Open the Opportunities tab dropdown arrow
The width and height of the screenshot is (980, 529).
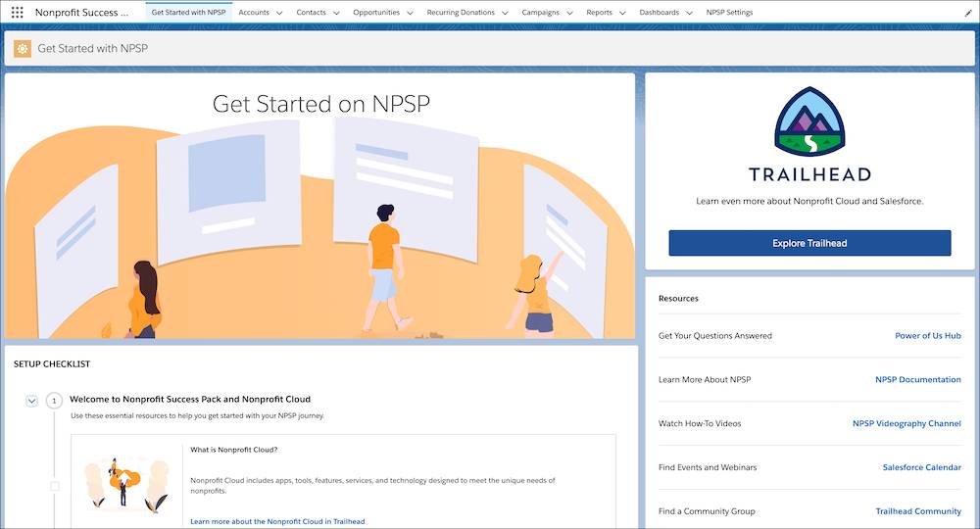(410, 13)
